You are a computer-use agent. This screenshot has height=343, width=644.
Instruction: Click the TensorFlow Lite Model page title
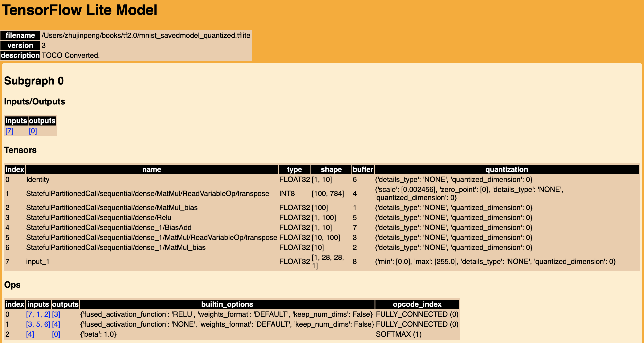[x=79, y=10]
